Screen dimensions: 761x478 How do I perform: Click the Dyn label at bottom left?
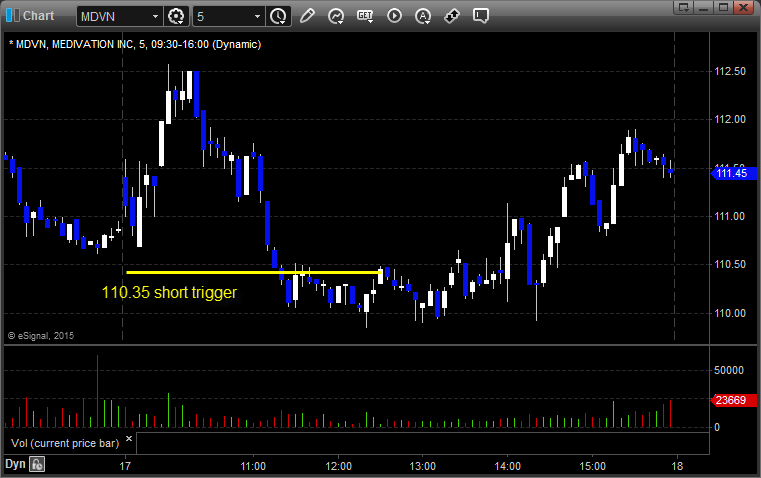[15, 464]
